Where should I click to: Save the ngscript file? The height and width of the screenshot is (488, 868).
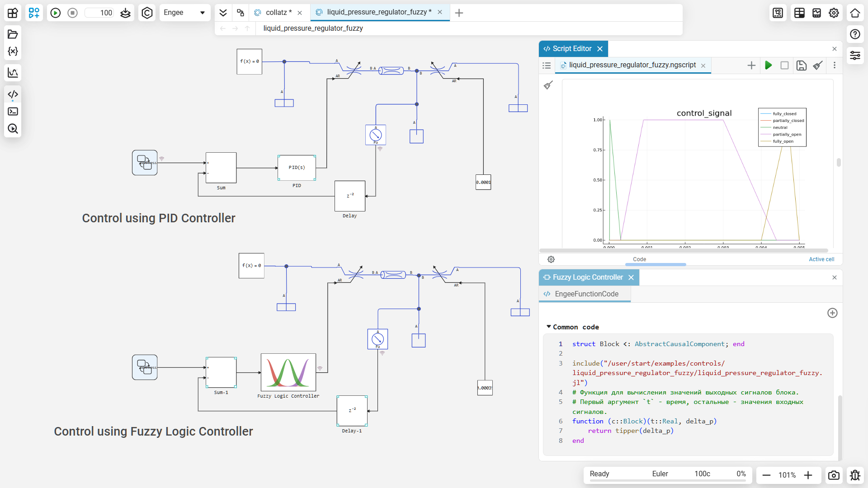point(801,66)
